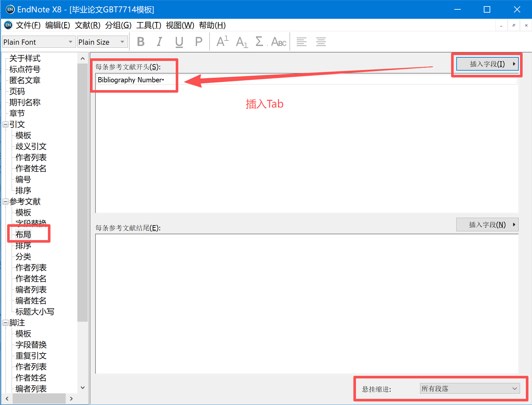The width and height of the screenshot is (532, 405).
Task: Click the tree vertical scrollbar thumb
Action: (x=83, y=192)
